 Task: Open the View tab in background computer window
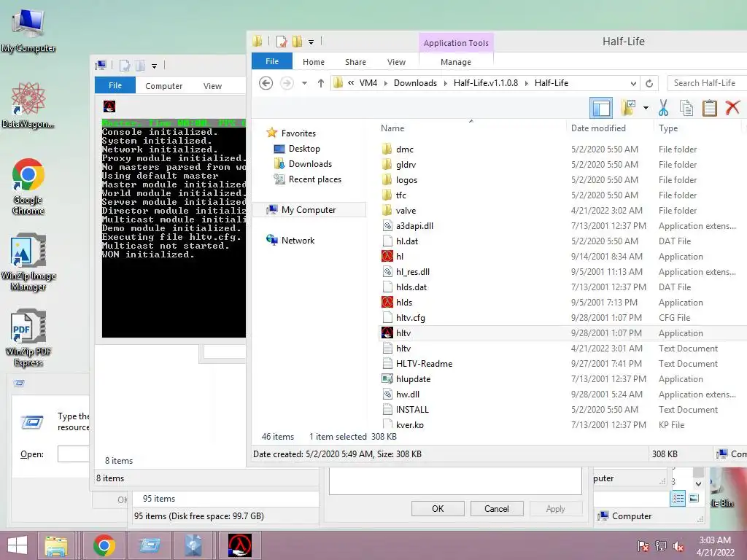pyautogui.click(x=212, y=86)
